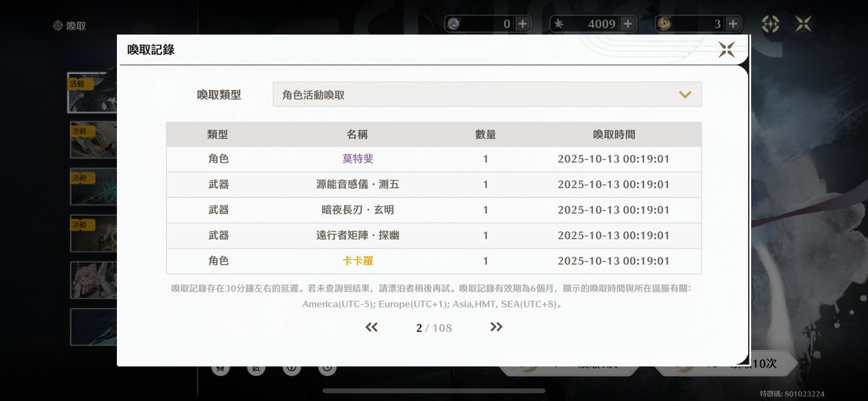Click the purple 莫特斐 character name
Viewport: 868px width, 401px height.
pos(358,159)
